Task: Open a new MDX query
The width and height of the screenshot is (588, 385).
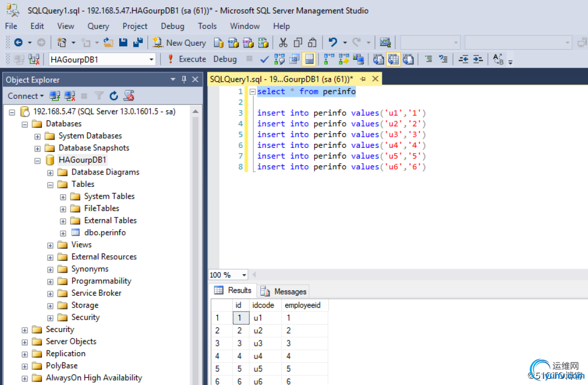Action: point(233,43)
